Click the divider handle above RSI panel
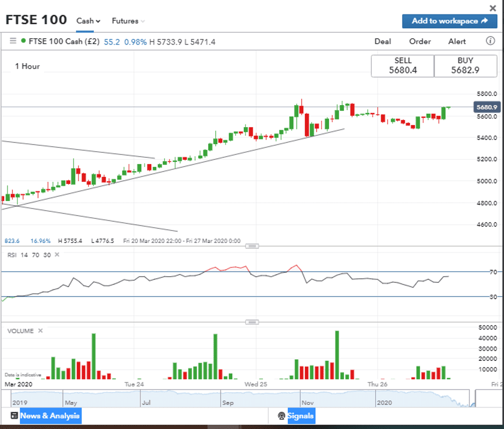The image size is (504, 429). 252,246
